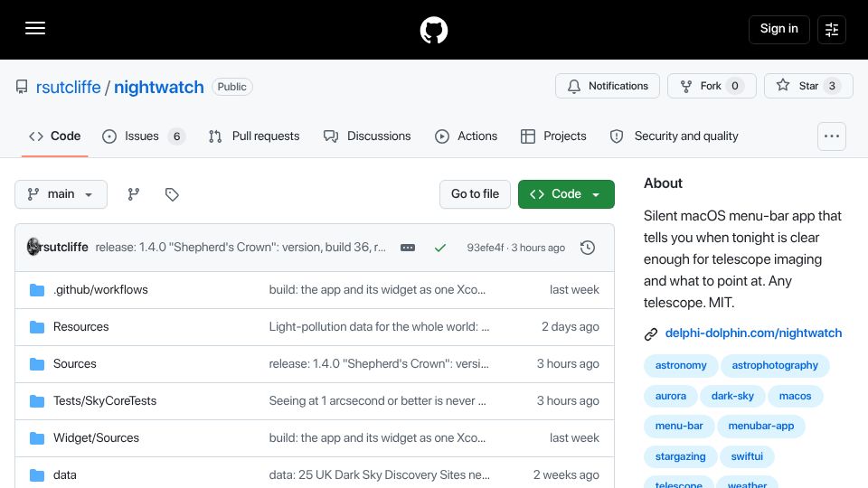This screenshot has width=868, height=488.
Task: Click the repository book icon
Action: coord(22,87)
